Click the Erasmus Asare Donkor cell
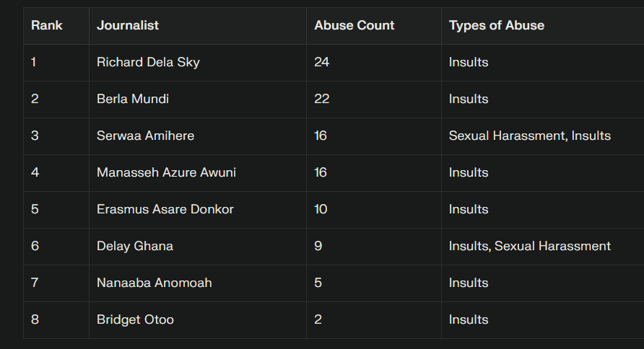 point(165,209)
